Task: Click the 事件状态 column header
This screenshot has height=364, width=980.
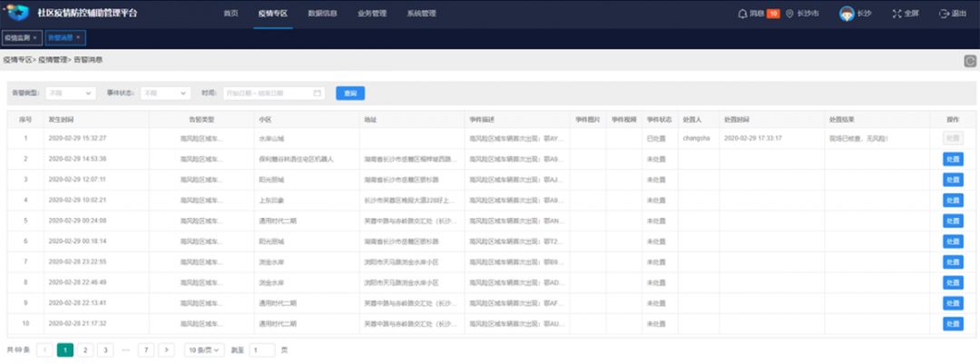Action: tap(659, 119)
